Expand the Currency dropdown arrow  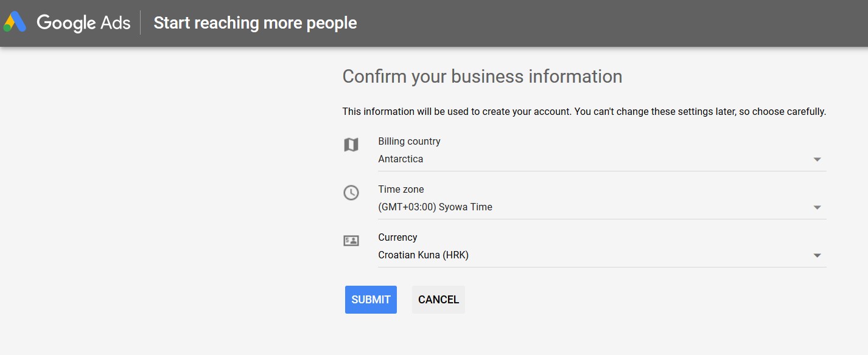[817, 255]
